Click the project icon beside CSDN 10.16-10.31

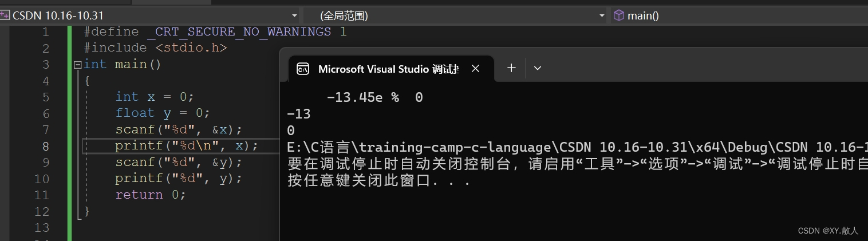(x=5, y=15)
